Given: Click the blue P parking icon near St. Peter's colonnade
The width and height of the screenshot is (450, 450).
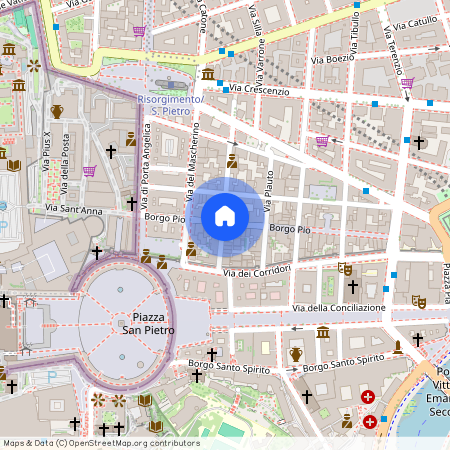Looking at the screenshot, I should [x=52, y=378].
